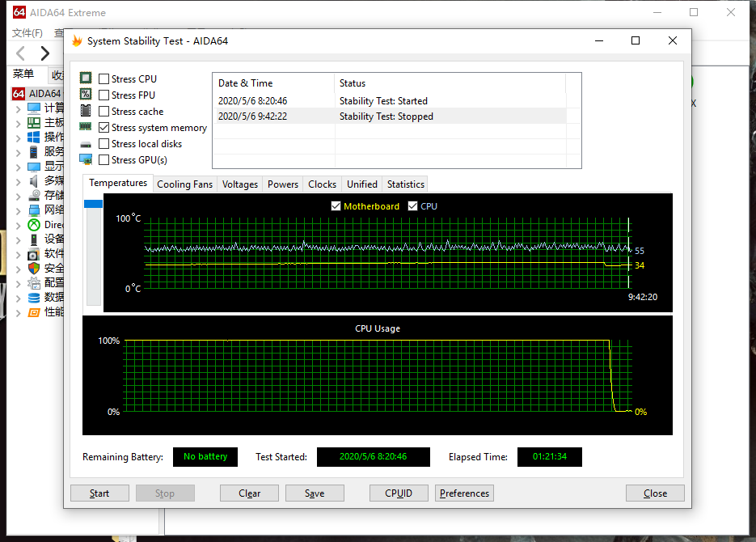Viewport: 756px width, 542px height.
Task: Click the CPU chip icon beside Stress CPU
Action: pos(86,78)
